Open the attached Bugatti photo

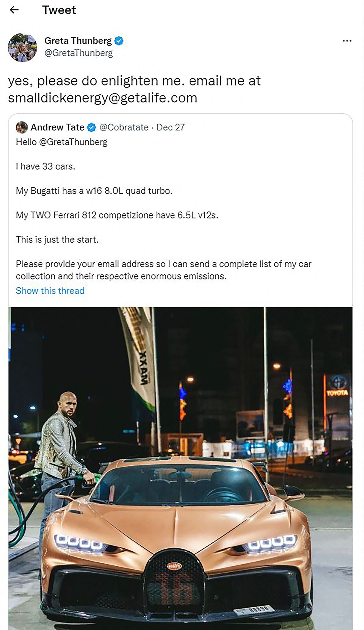[x=180, y=467]
